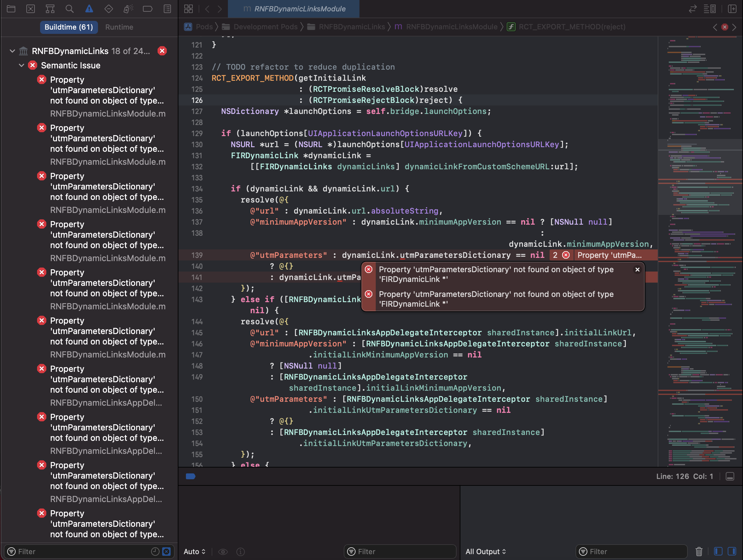Screen dimensions: 743x560
Task: Open the Test navigator
Action: (x=108, y=9)
